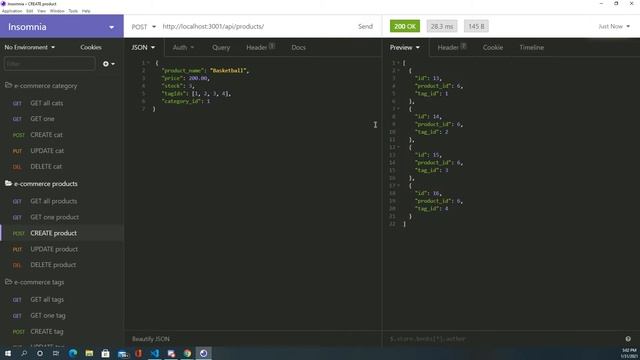Click the request URL field

(257, 27)
